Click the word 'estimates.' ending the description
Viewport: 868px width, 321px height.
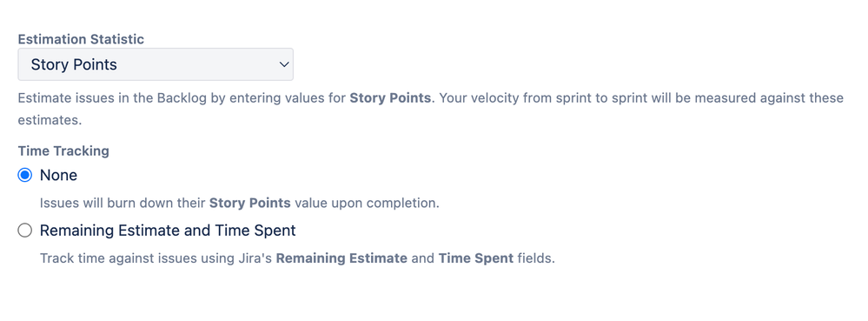50,120
